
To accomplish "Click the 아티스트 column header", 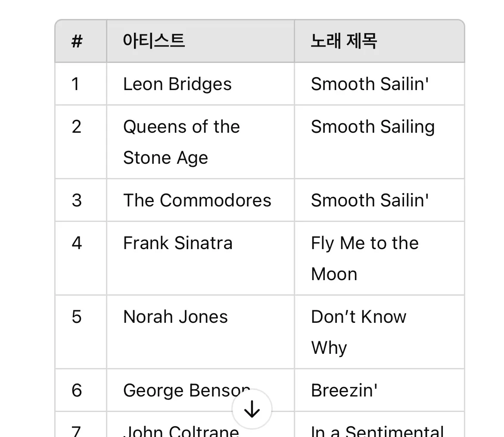I will pos(154,41).
